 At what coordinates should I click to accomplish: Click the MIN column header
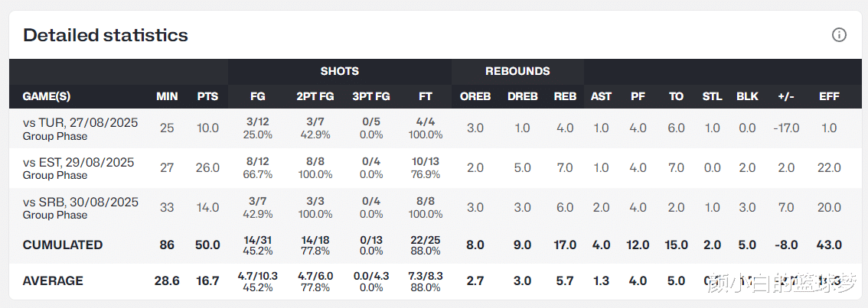coord(167,96)
